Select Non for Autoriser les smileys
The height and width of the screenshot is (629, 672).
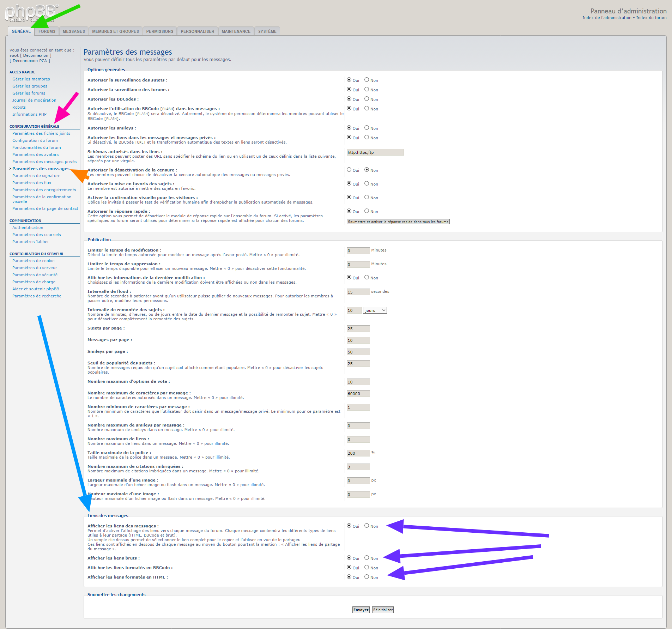(367, 128)
